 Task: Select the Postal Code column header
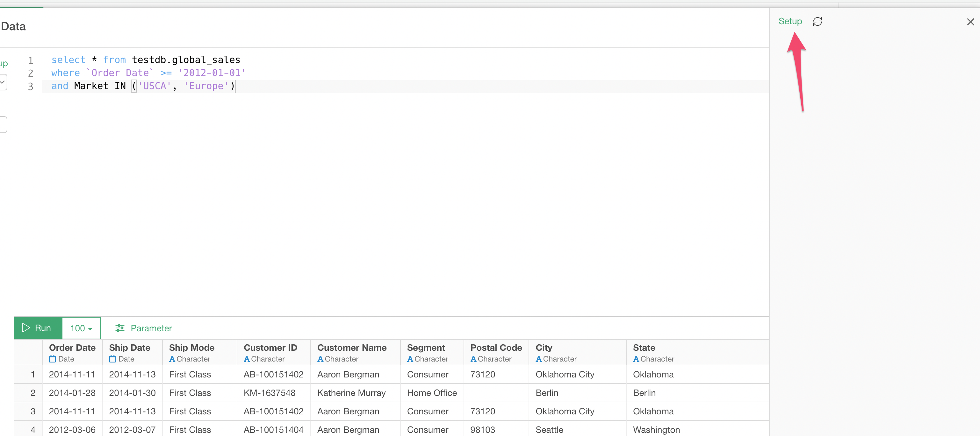point(496,352)
